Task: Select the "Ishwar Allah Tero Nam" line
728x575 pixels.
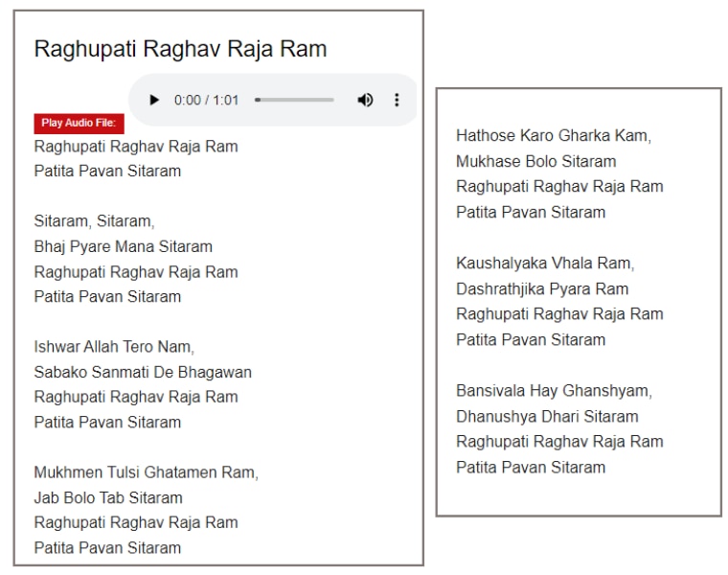Action: (114, 347)
